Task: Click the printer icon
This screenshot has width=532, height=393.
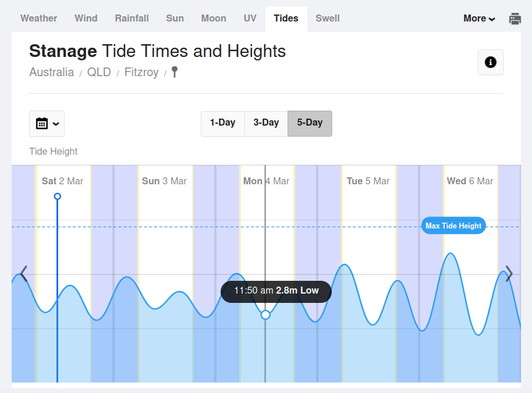Action: 515,19
